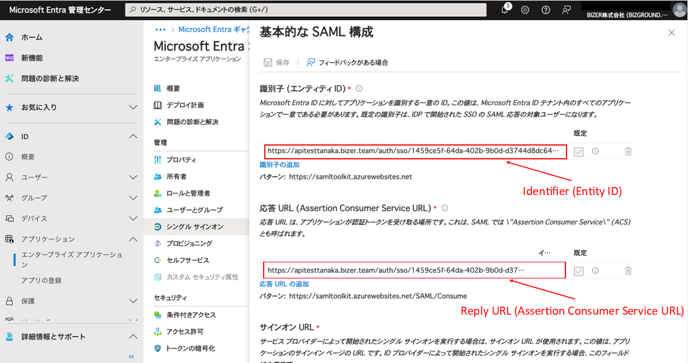Image resolution: width=688 pixels, height=363 pixels.
Task: Expand the お気に入り section chevron
Action: (133, 107)
